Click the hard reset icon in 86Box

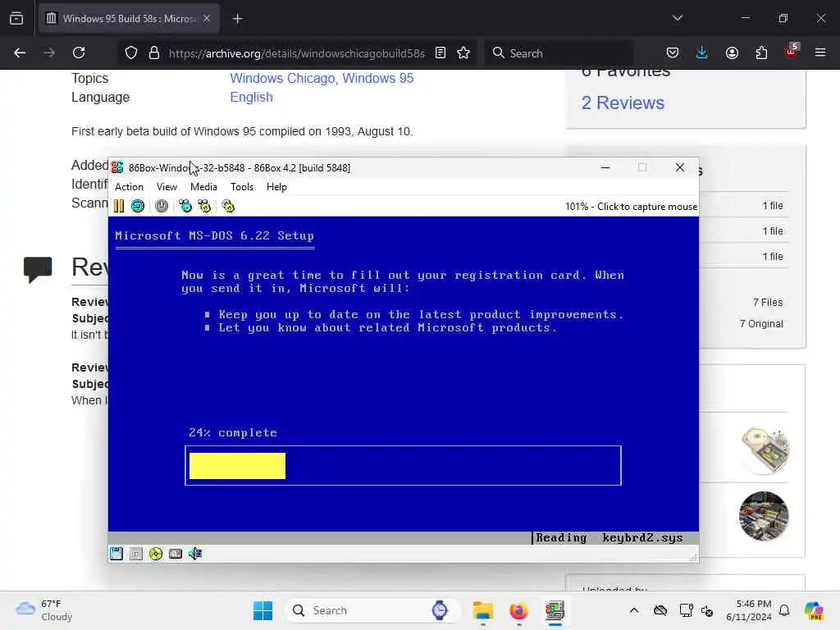point(138,206)
